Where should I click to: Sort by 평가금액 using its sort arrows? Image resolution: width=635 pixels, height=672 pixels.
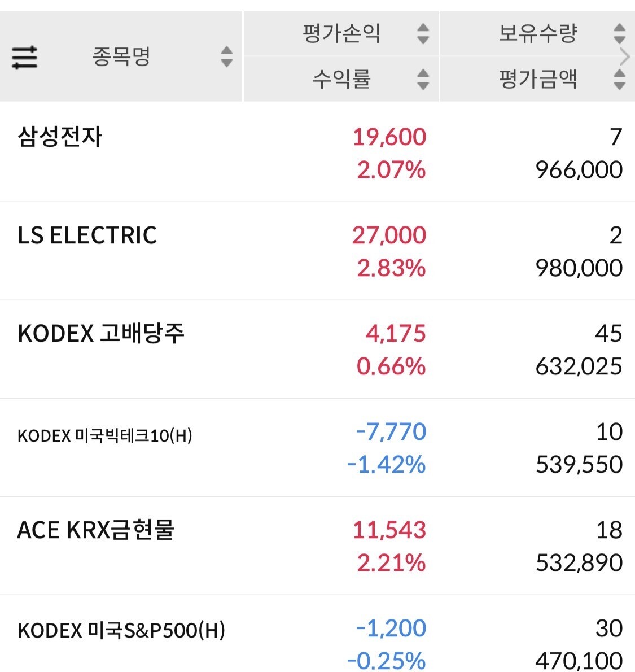coord(619,79)
